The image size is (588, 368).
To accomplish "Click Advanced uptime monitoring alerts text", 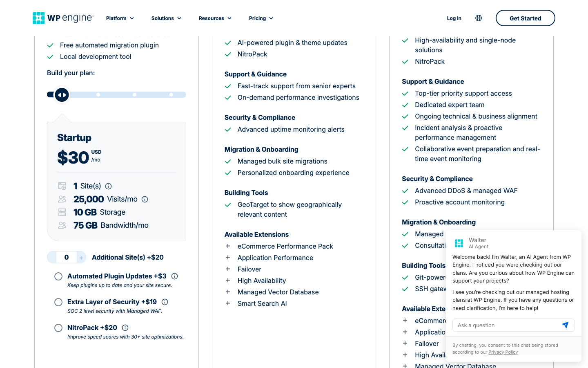I will (x=291, y=129).
